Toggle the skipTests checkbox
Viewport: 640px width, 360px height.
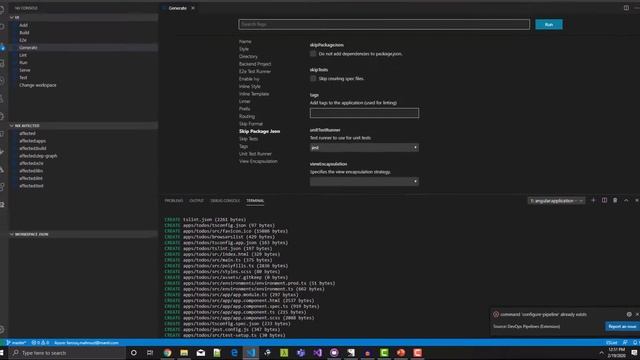313,78
